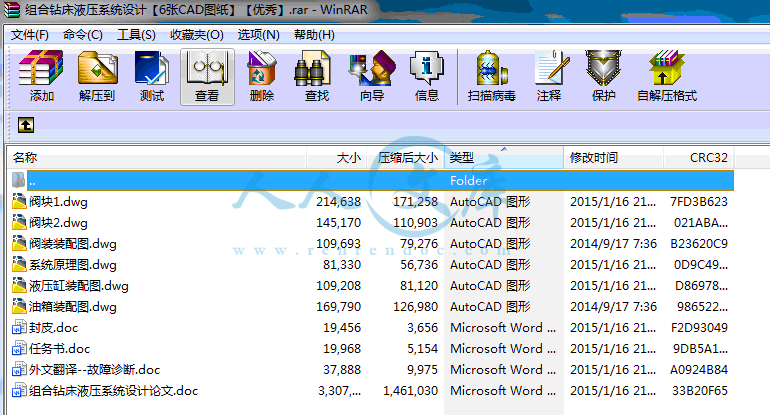
Task: Click the file icon of 阀块1.dwg
Action: (19, 201)
